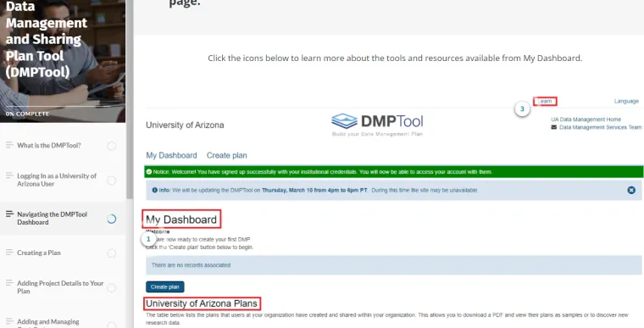Click the University of Arizona Plans heading
This screenshot has width=644, height=328.
point(202,303)
